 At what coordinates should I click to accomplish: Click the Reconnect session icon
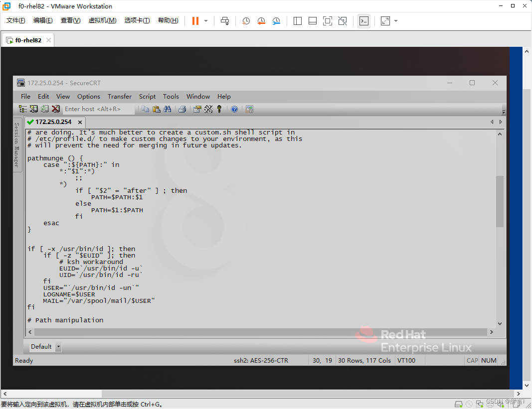click(45, 109)
